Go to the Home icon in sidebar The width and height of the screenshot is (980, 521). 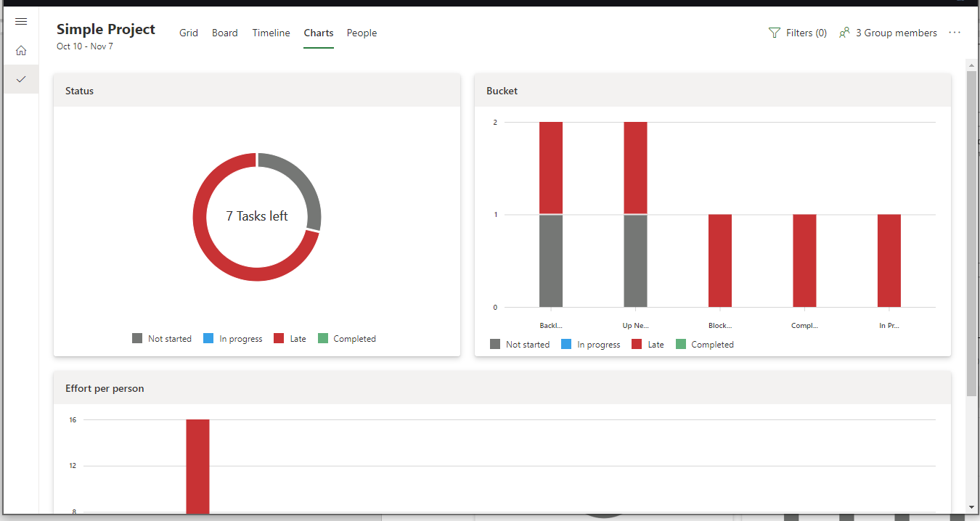(21, 51)
